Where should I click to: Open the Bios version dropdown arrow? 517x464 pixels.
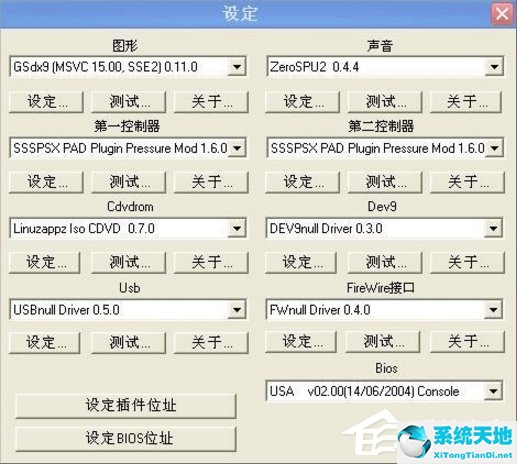(493, 391)
